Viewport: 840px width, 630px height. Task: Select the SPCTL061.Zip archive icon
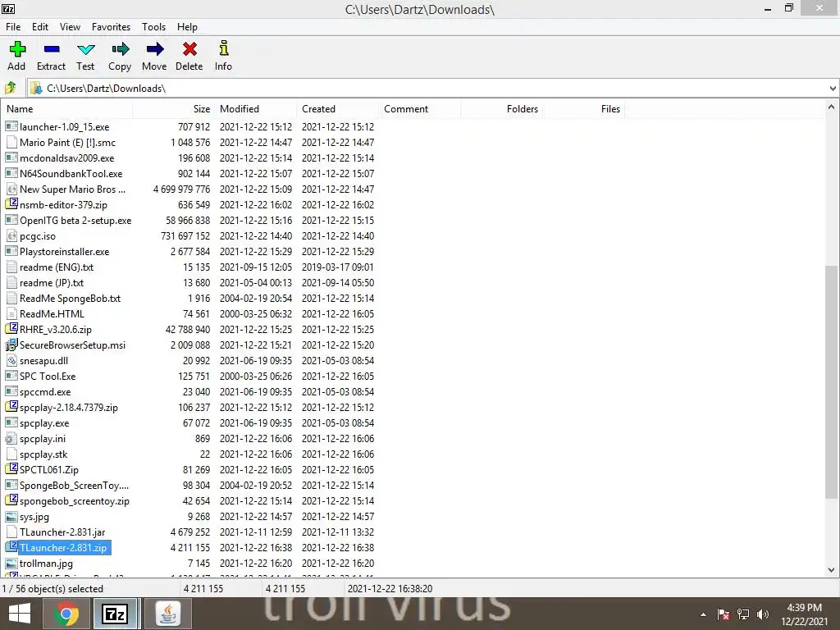click(11, 469)
